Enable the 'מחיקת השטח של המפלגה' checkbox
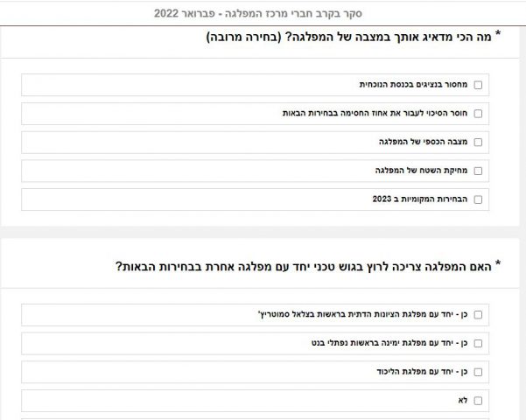 (478, 171)
